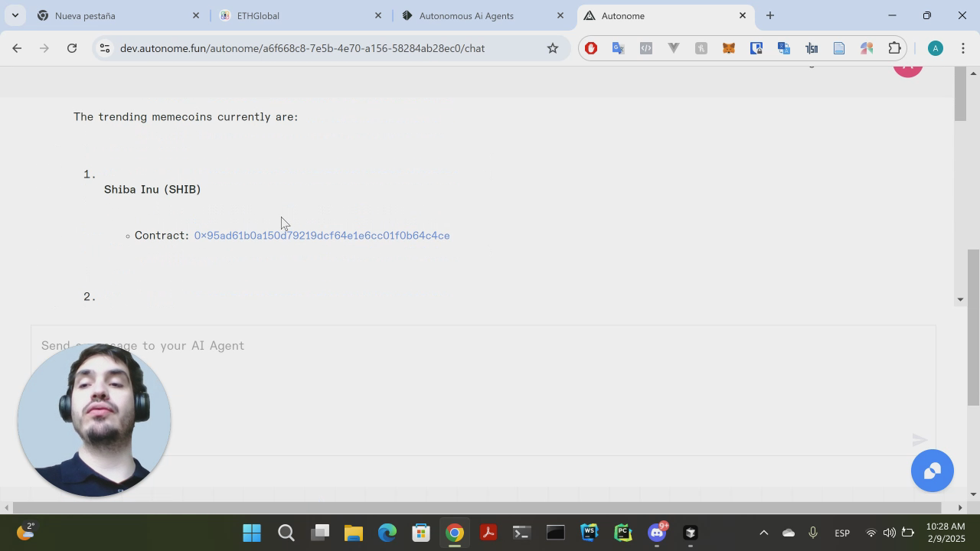Open the weather widget showing 2°
The height and width of the screenshot is (551, 980).
tap(25, 532)
